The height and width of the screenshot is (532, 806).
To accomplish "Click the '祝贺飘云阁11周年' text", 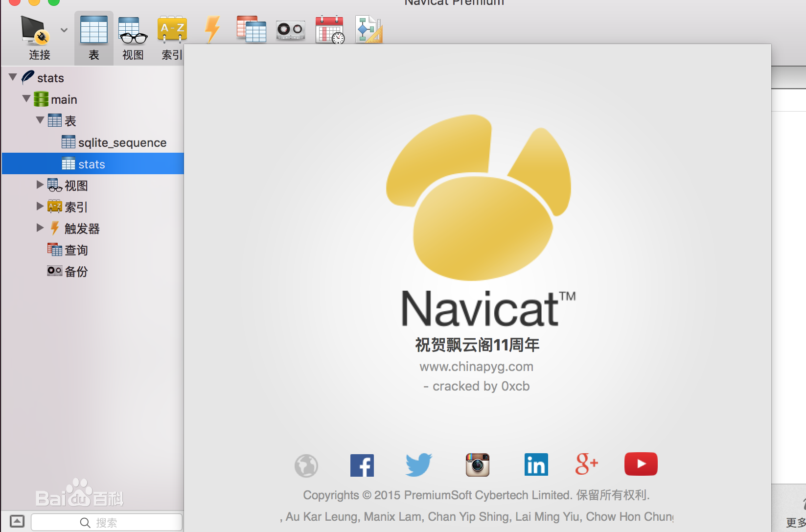I will click(x=478, y=345).
